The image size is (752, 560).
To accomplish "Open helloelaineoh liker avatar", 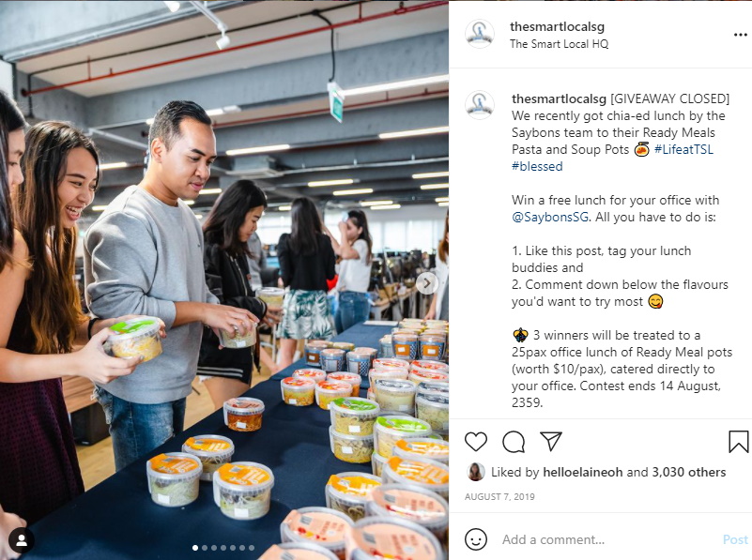I will 475,472.
